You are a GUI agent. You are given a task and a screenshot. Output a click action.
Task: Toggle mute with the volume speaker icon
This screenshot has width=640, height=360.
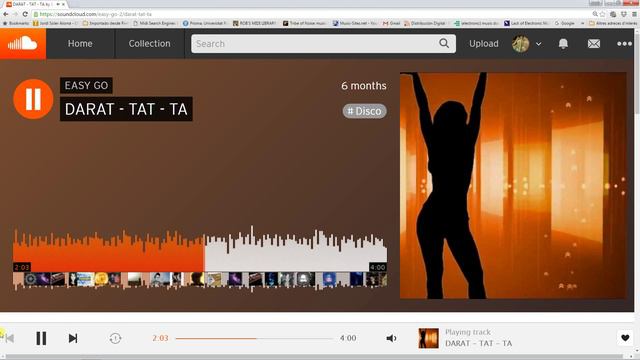(391, 338)
